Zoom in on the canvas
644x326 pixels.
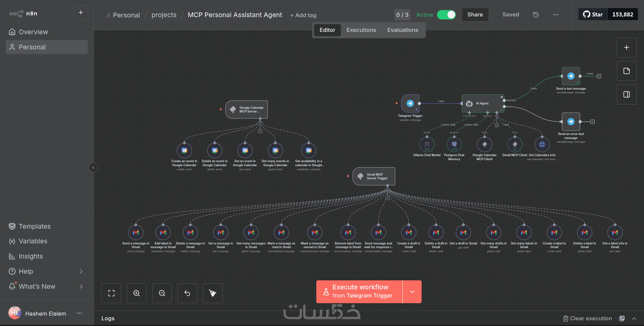coord(137,293)
